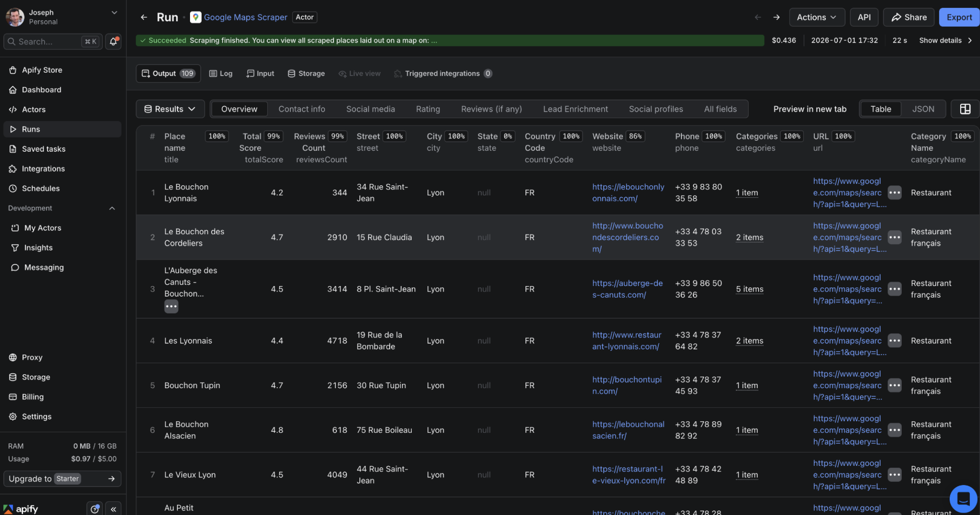Open Messaging in sidebar

pyautogui.click(x=62, y=268)
